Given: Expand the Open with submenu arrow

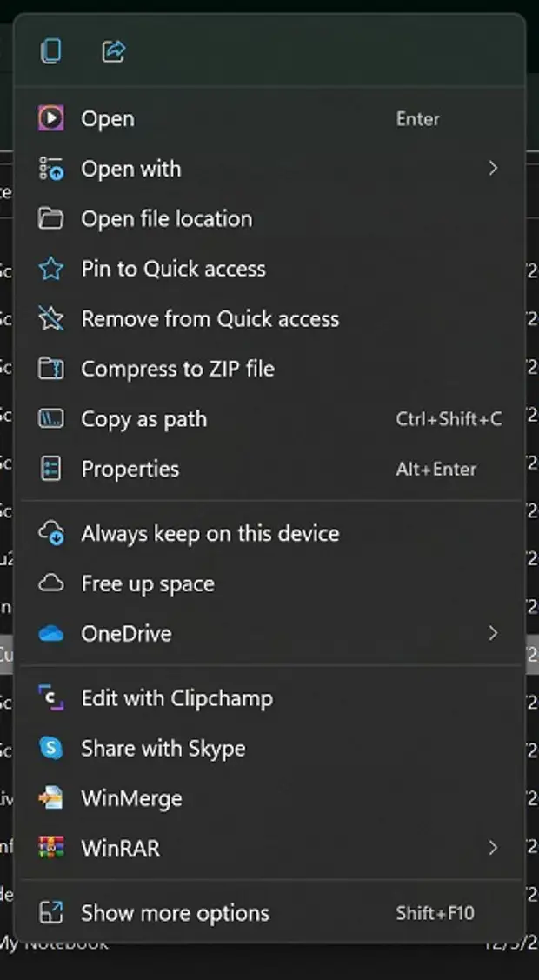Looking at the screenshot, I should [x=493, y=169].
